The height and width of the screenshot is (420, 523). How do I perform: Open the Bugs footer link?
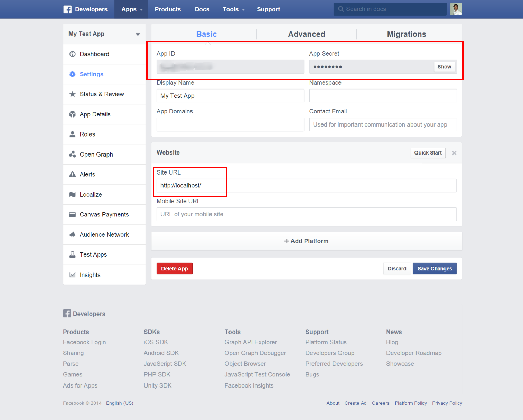tap(312, 374)
